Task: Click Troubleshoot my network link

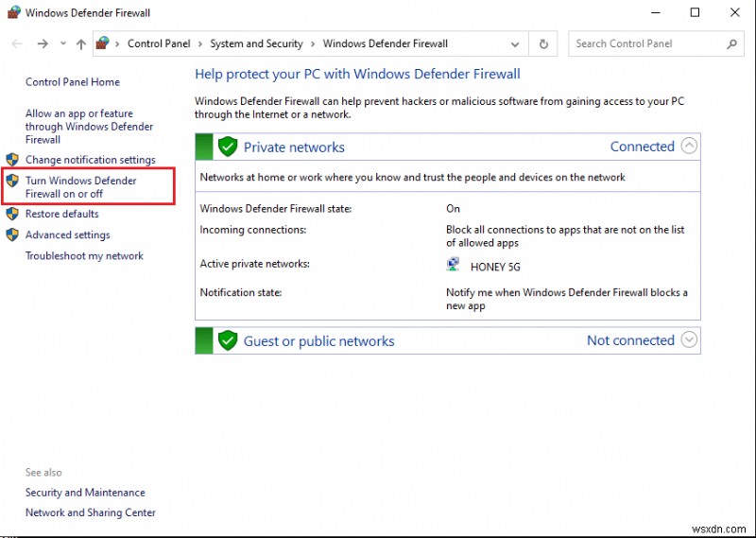Action: click(84, 255)
